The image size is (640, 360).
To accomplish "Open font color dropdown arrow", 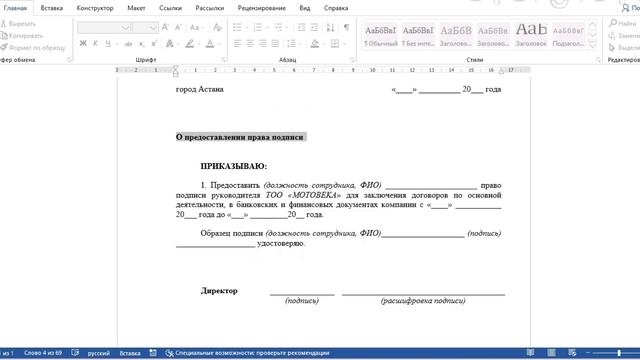I will [220, 44].
